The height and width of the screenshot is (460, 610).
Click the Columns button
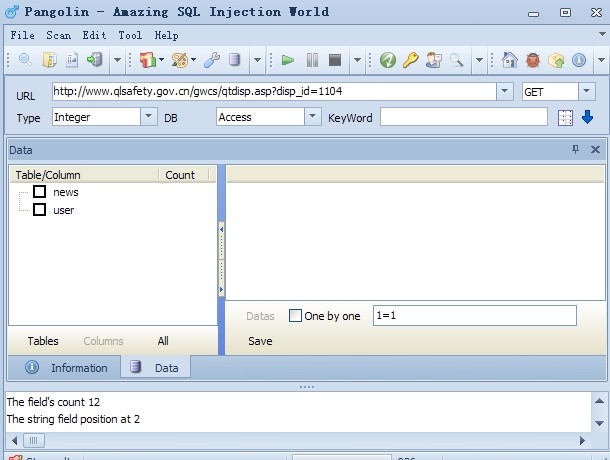(103, 341)
